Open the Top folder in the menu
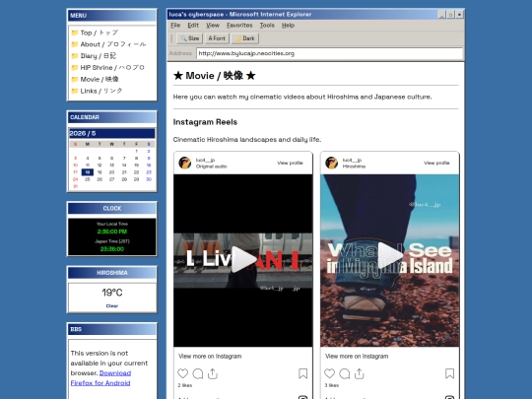The width and height of the screenshot is (532, 399). click(100, 33)
